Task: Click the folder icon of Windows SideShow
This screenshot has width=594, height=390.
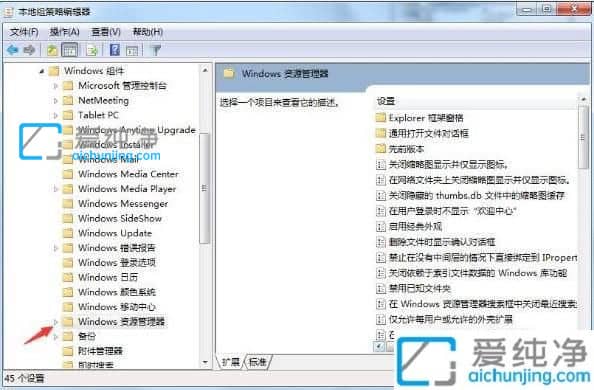Action: click(x=68, y=218)
